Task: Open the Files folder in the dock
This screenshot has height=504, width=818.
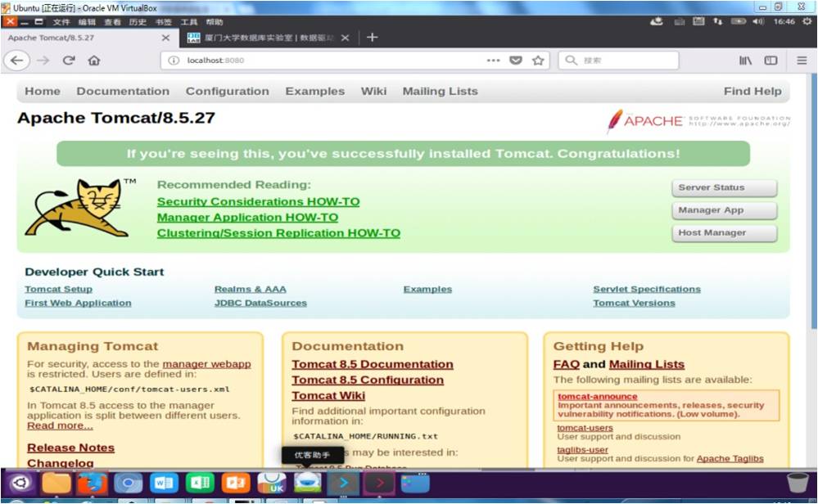Action: coord(56,483)
